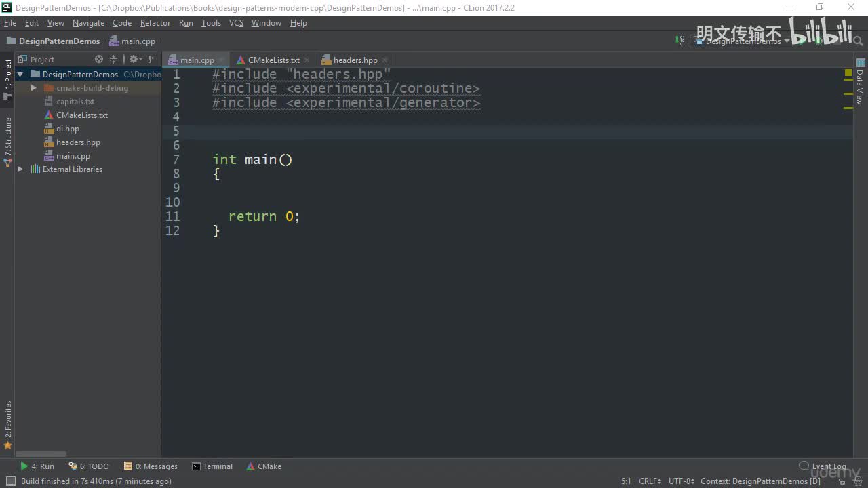Place cursor on editor line 9
Screen dimensions: 868x488
coord(507,188)
